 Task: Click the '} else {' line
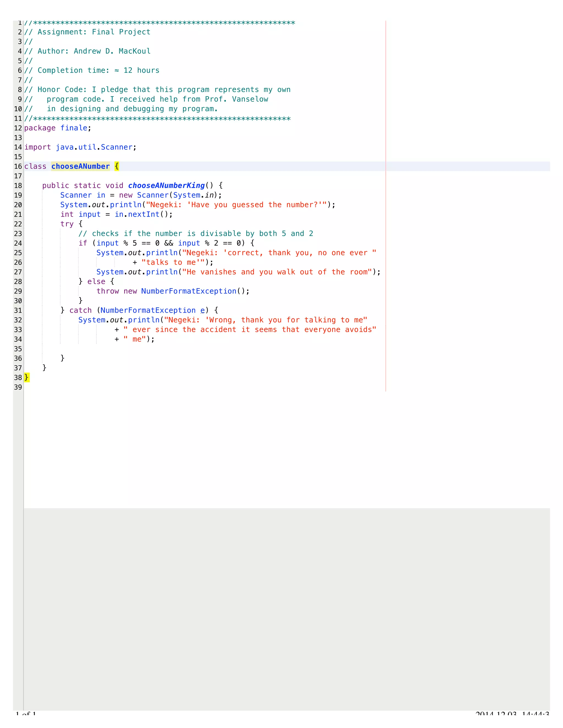click(96, 282)
